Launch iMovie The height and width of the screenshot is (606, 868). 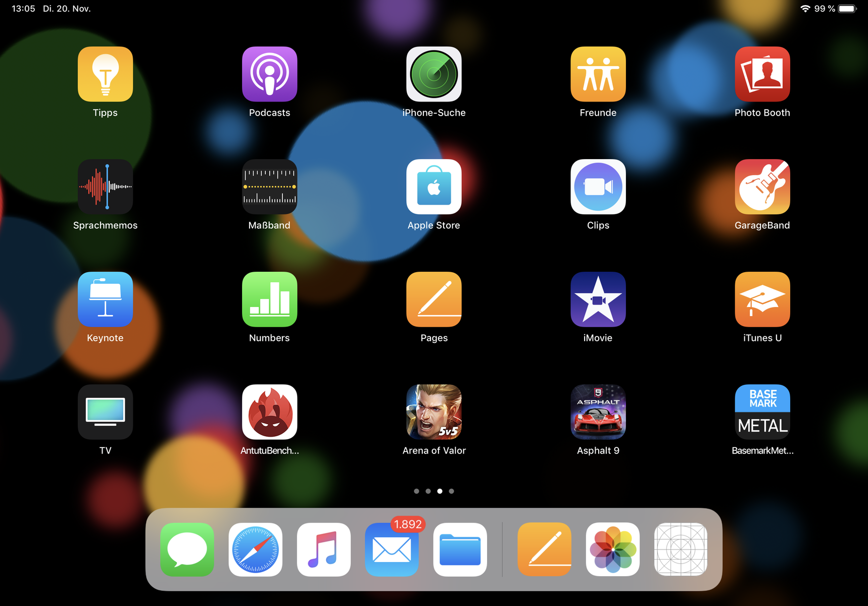tap(598, 299)
